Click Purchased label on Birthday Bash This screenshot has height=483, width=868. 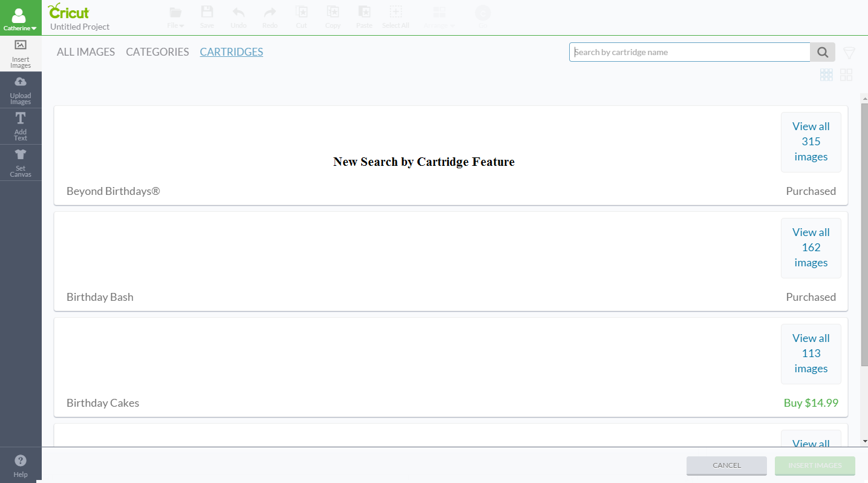811,297
